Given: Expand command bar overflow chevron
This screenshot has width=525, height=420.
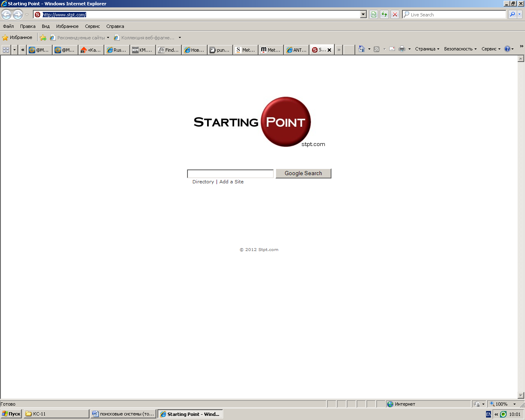Looking at the screenshot, I should (x=521, y=46).
